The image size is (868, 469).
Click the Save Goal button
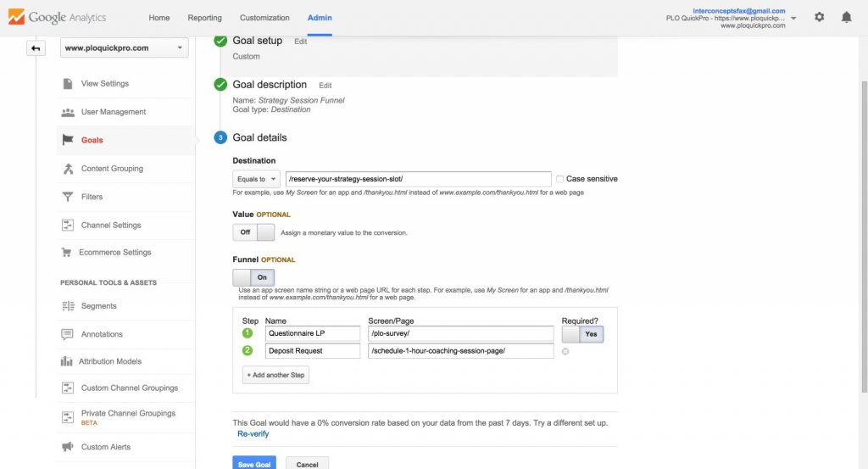point(254,464)
